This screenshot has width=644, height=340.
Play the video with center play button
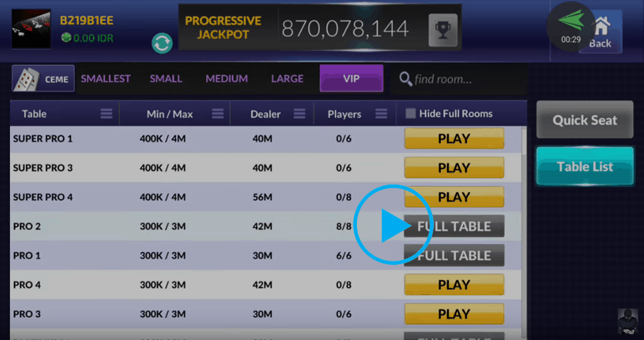tap(393, 225)
